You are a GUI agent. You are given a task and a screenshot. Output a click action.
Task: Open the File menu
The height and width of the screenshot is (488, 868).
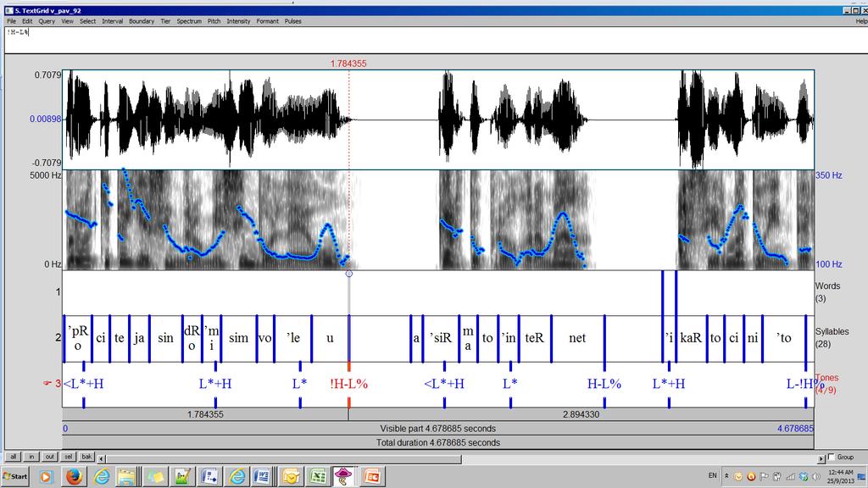(12, 21)
